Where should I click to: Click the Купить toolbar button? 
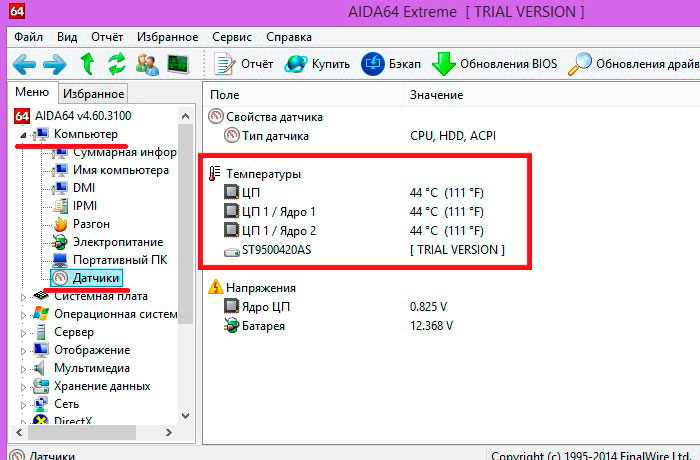pyautogui.click(x=317, y=64)
